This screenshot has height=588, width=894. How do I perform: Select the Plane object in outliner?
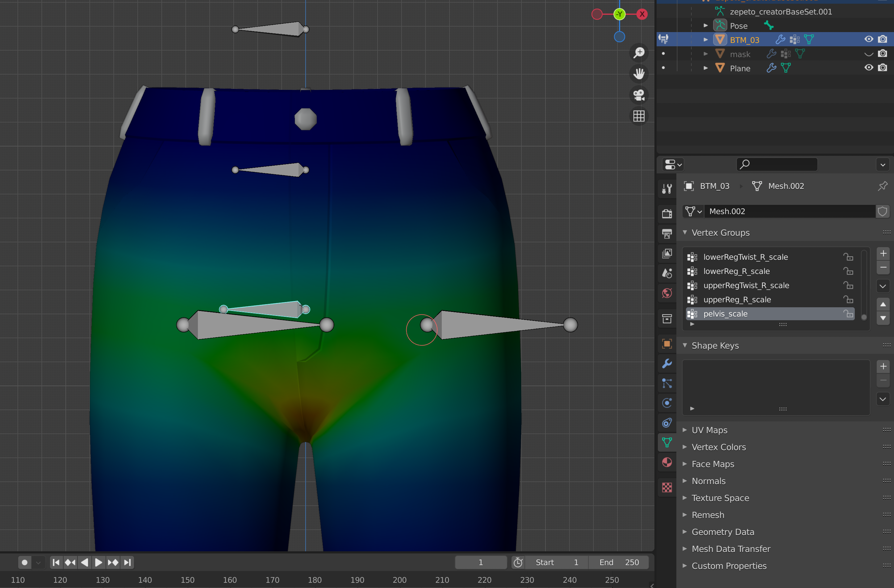pos(740,68)
